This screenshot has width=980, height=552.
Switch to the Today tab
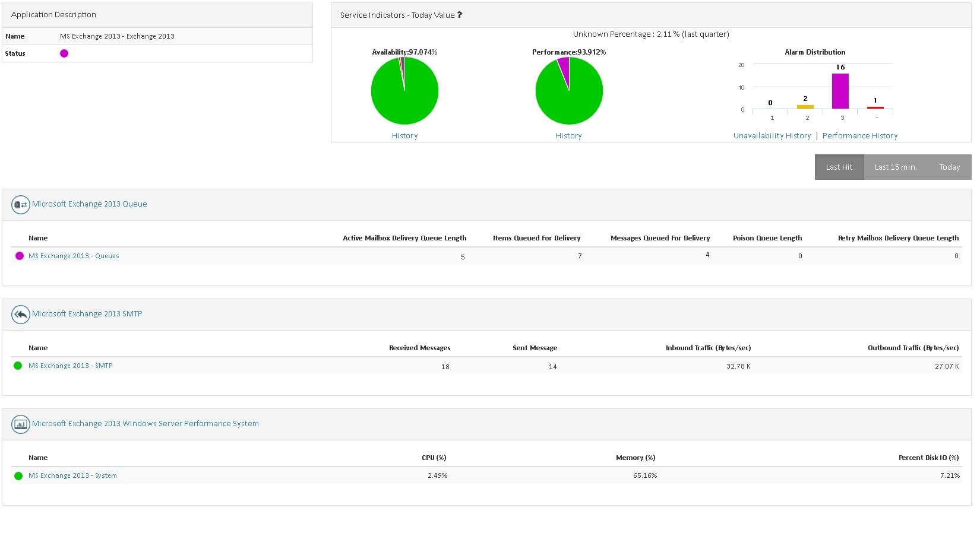[x=949, y=167]
